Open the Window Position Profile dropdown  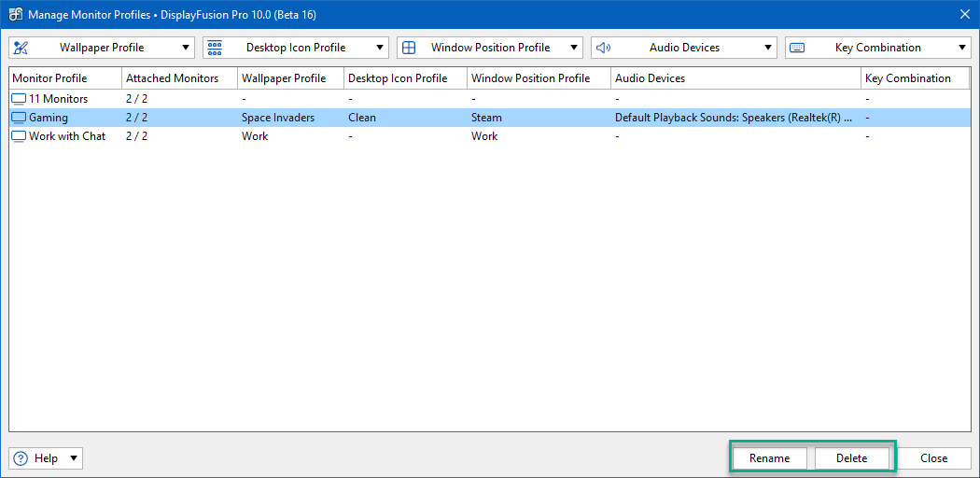tap(490, 48)
